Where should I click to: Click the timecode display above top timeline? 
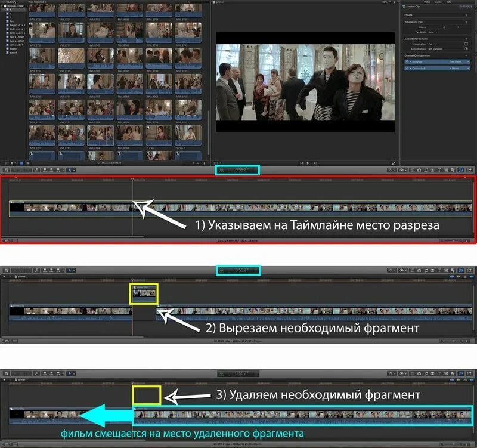point(237,170)
